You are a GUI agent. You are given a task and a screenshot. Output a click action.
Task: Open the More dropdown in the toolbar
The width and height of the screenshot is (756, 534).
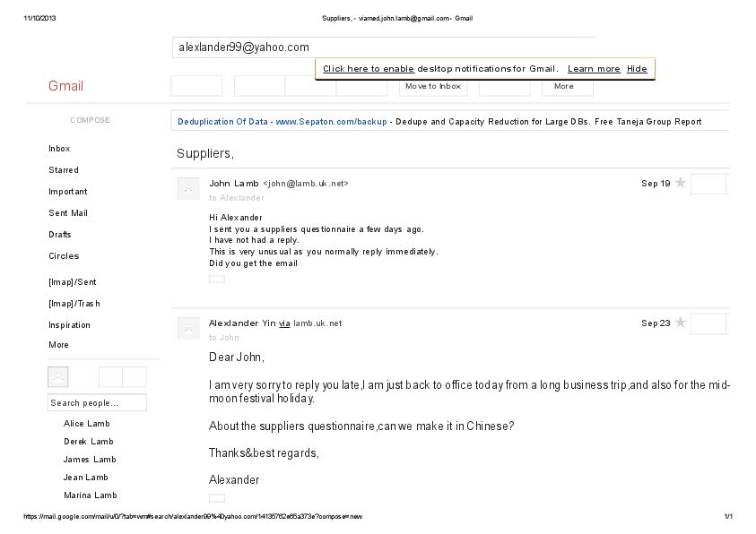coord(567,86)
